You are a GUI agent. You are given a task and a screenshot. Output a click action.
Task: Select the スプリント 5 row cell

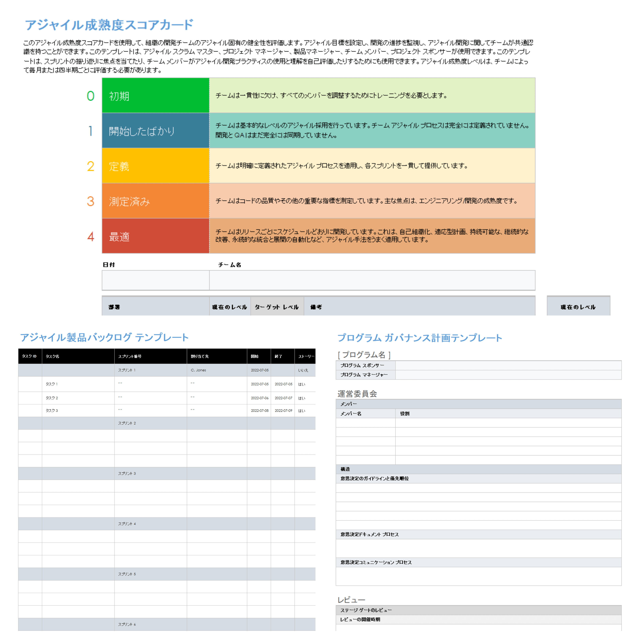(x=150, y=574)
